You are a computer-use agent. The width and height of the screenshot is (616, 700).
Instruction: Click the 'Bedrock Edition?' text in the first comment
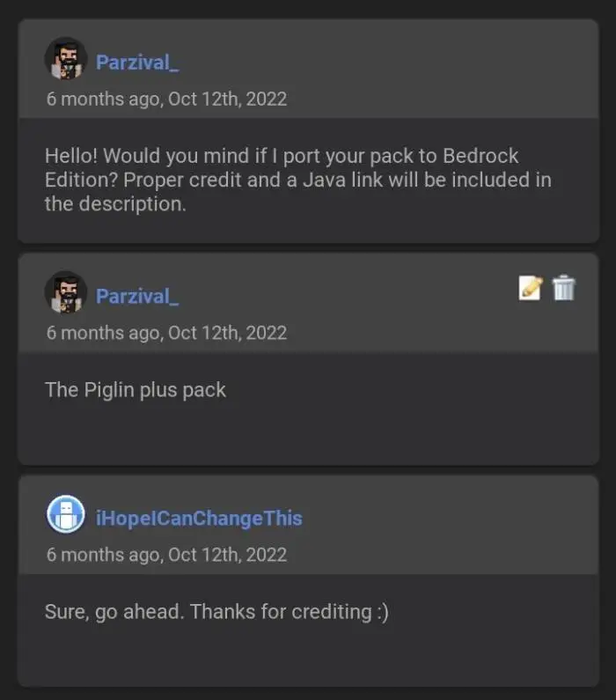tap(466, 156)
